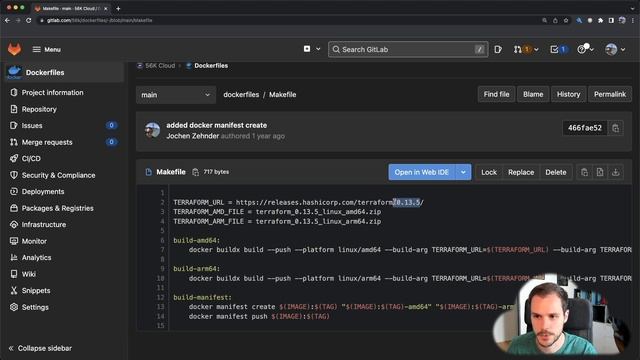640x360 pixels.
Task: Copy file contents icon
Action: 584,172
